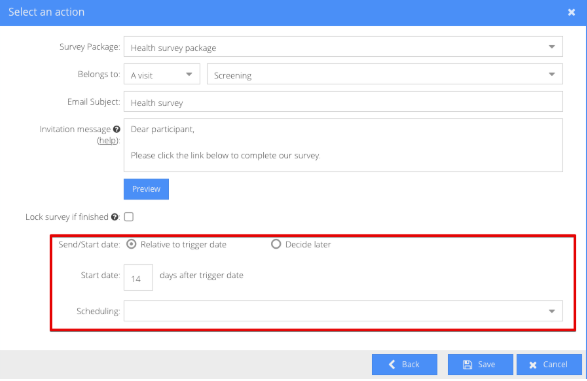587x381 pixels.
Task: Open the Survey Package dropdown
Action: click(x=343, y=47)
